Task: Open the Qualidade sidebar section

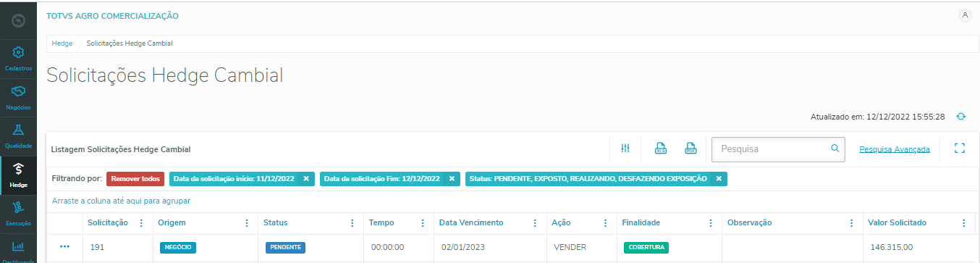Action: (19, 136)
